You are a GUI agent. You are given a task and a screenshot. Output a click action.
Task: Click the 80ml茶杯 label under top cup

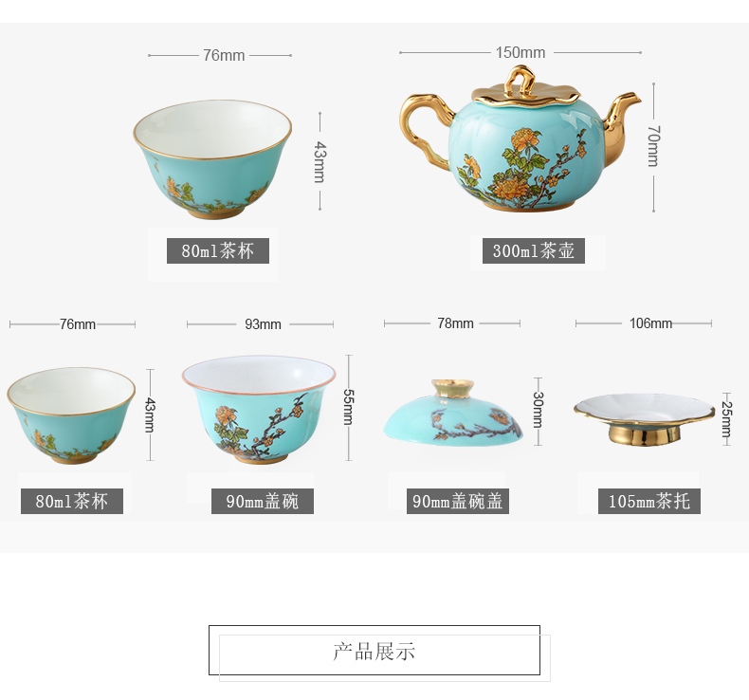point(218,250)
